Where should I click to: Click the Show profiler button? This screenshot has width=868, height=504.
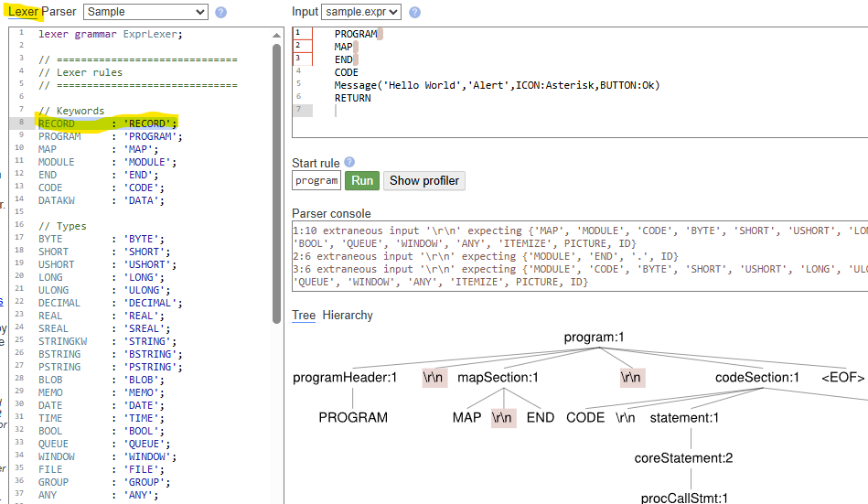pos(424,180)
